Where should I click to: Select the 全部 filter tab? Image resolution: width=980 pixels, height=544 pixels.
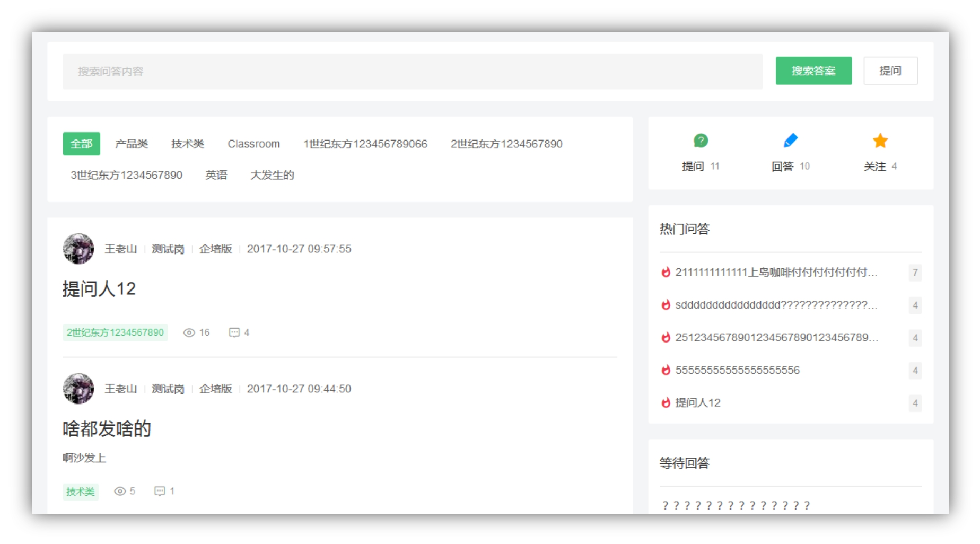click(81, 143)
